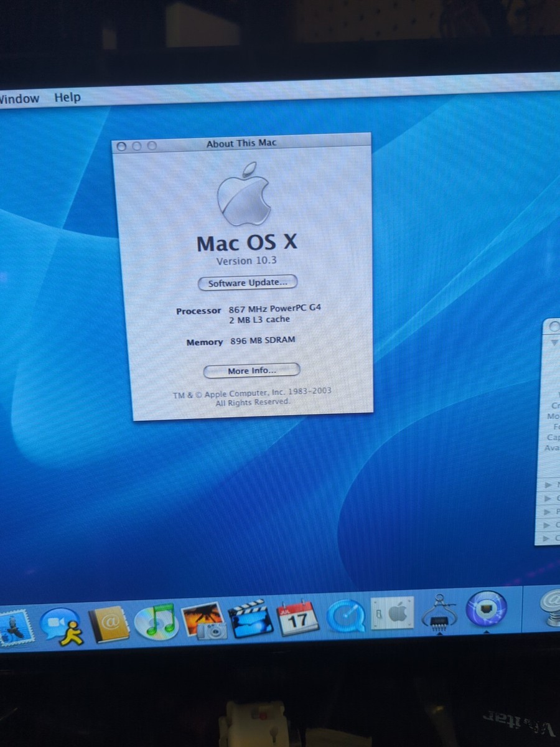
Task: Click the Apple Computer copyright text
Action: [252, 397]
